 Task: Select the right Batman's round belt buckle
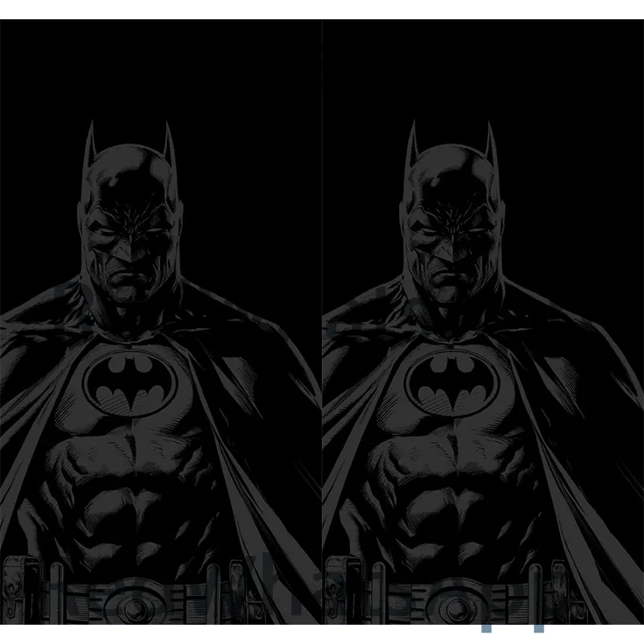point(455,606)
